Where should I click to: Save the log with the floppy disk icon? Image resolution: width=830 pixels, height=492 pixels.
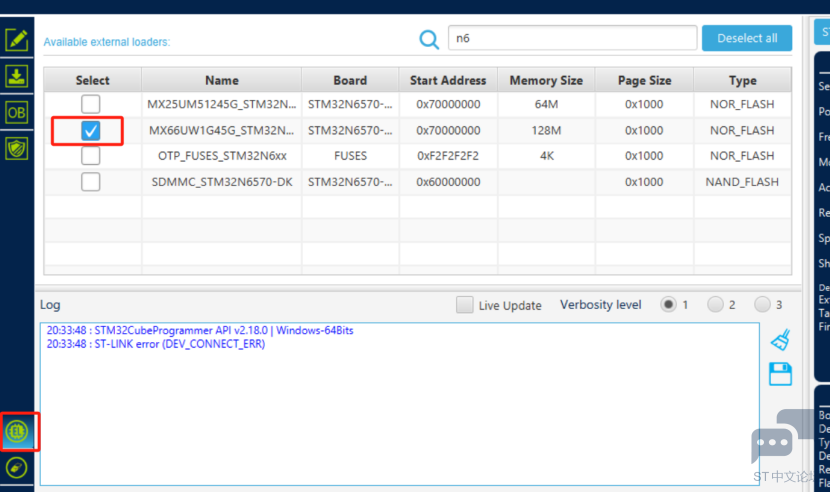780,374
